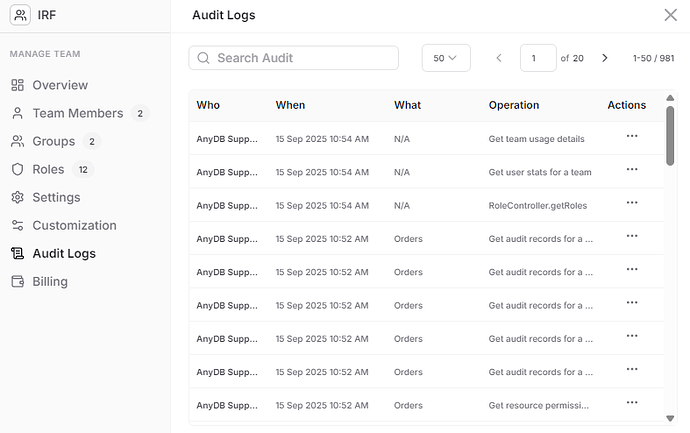Click the Roles shield icon
Image resolution: width=690 pixels, height=433 pixels.
click(18, 169)
